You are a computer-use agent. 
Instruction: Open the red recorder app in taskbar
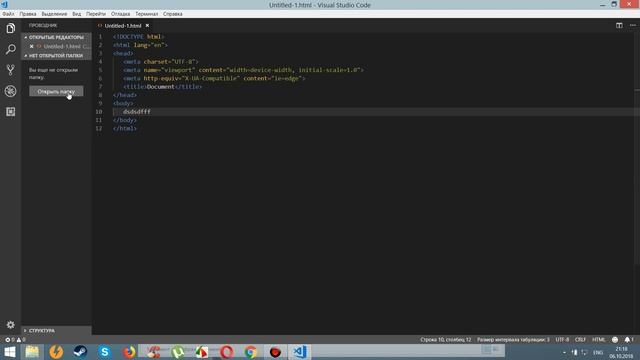click(275, 352)
